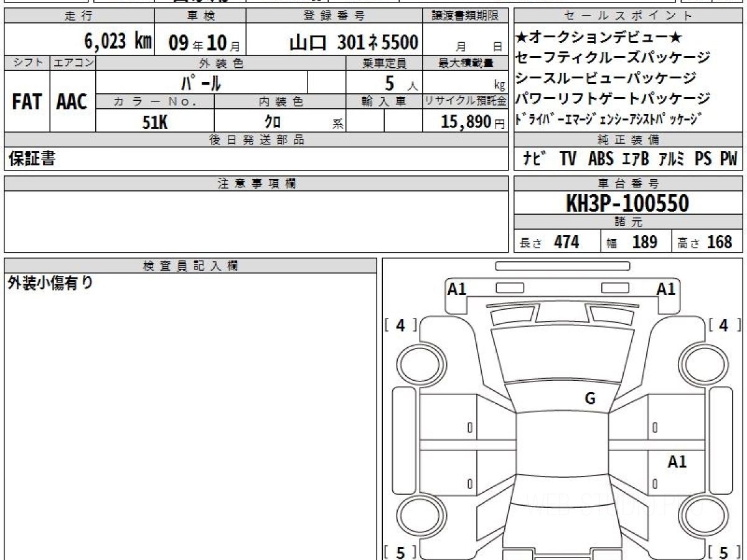This screenshot has height=560, width=747.
Task: Select the 車検 column header
Action: pyautogui.click(x=200, y=16)
